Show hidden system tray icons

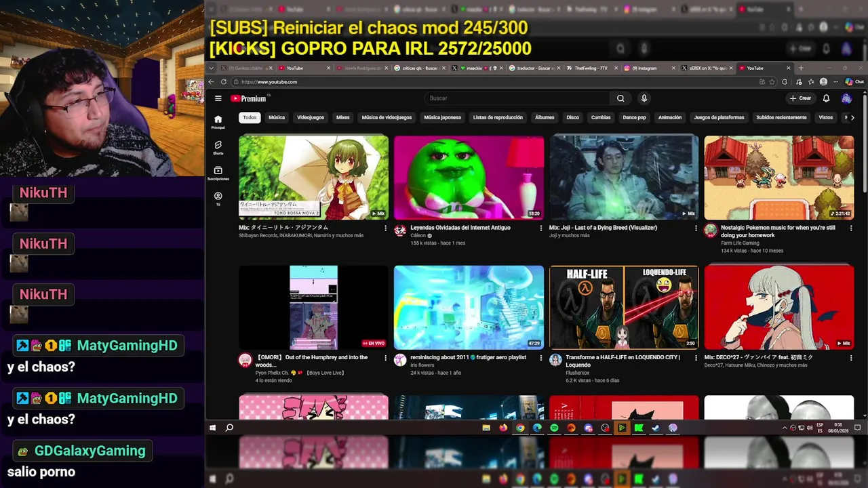click(x=785, y=428)
